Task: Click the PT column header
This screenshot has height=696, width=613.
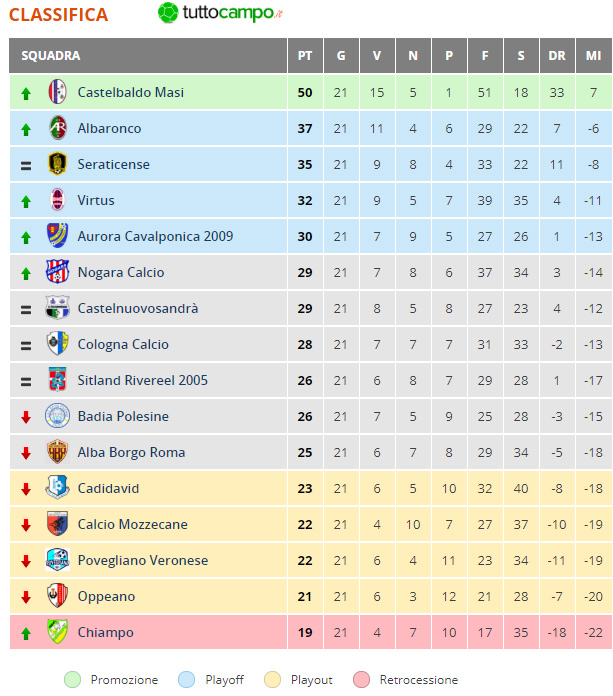Action: tap(305, 55)
